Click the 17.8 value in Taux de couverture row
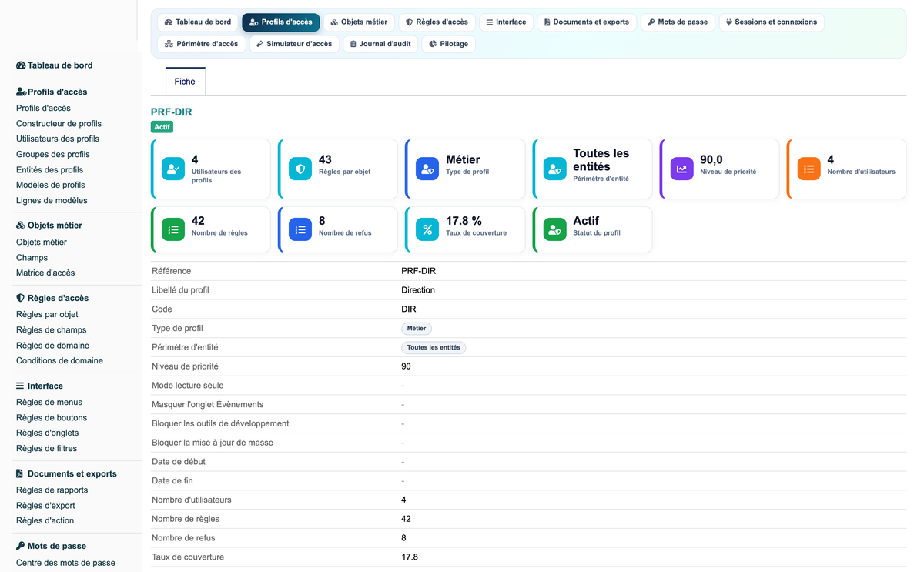 (x=410, y=557)
